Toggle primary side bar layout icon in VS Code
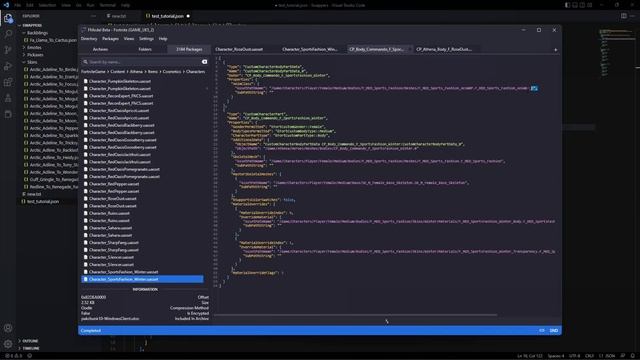Screen dimensions: 640x360 pyautogui.click(x=567, y=5)
